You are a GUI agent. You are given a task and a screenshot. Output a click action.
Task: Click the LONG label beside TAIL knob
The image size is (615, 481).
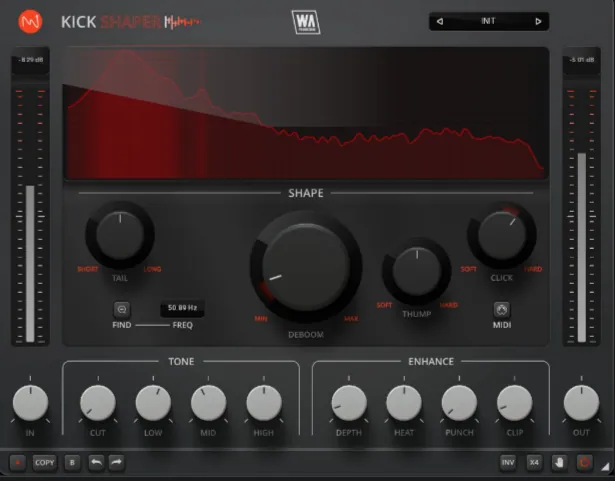tap(153, 269)
